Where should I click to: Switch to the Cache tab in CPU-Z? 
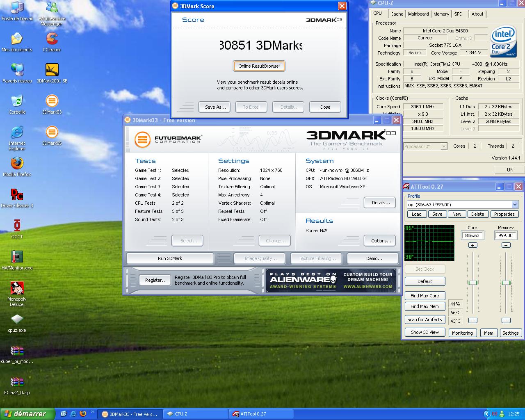click(x=397, y=14)
